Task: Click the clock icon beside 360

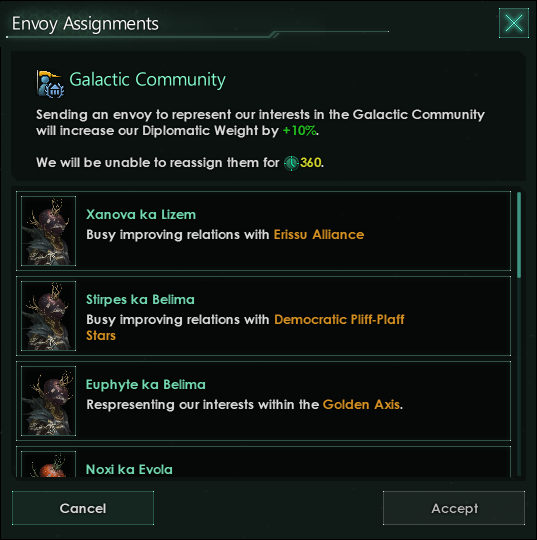Action: pos(291,163)
